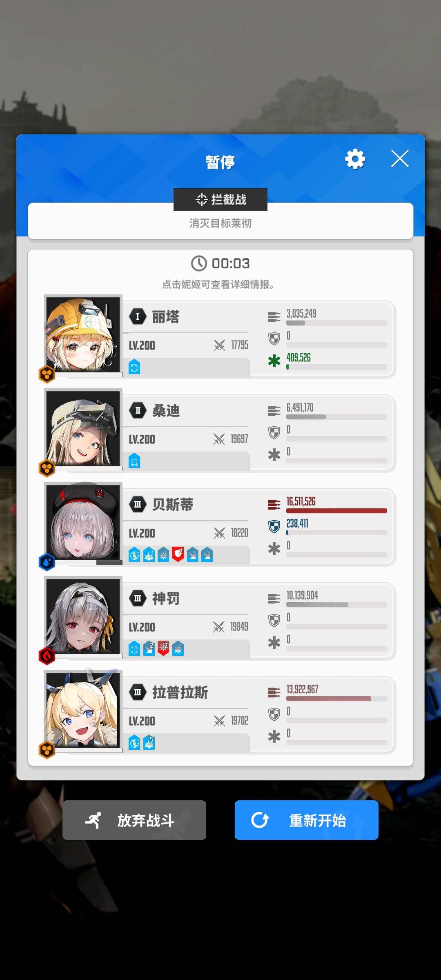Click 拉普拉斯's stacked buff icon with 5
441x980 pixels.
click(149, 742)
